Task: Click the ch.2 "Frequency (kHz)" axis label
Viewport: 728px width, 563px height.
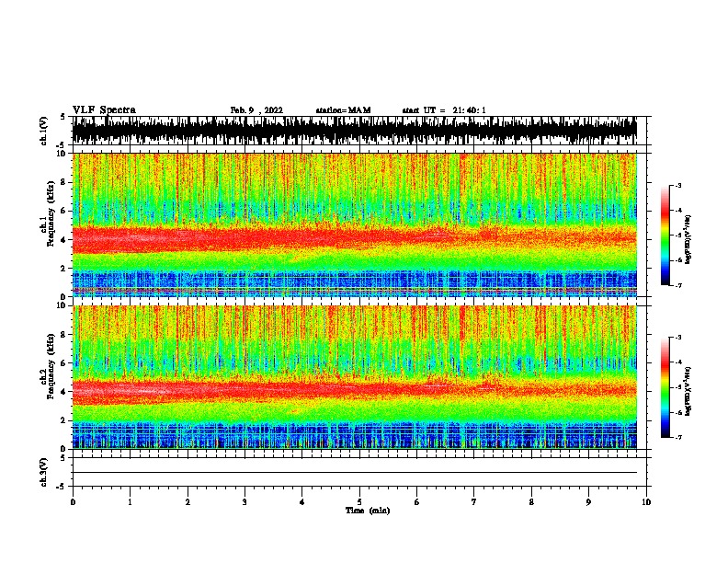Action: pos(51,366)
